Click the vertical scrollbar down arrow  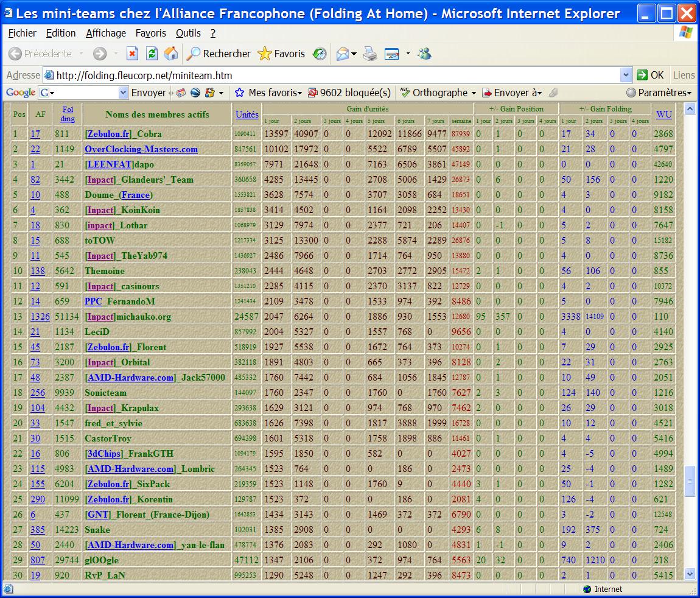point(690,574)
